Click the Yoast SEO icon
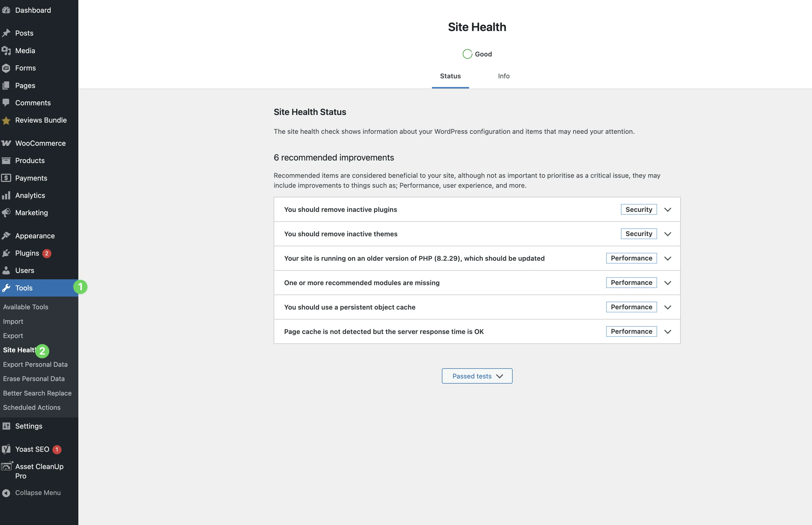 click(6, 449)
